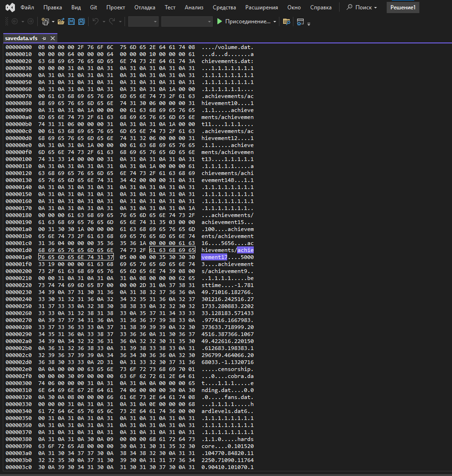The height and width of the screenshot is (476, 452).
Task: Click the offset 00000080 row label
Action: coord(19,103)
